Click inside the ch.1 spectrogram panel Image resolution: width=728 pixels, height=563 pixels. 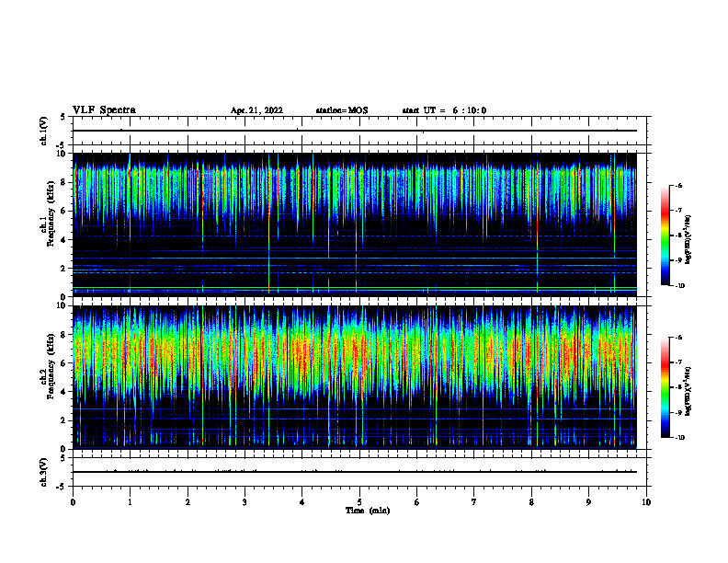click(x=355, y=224)
